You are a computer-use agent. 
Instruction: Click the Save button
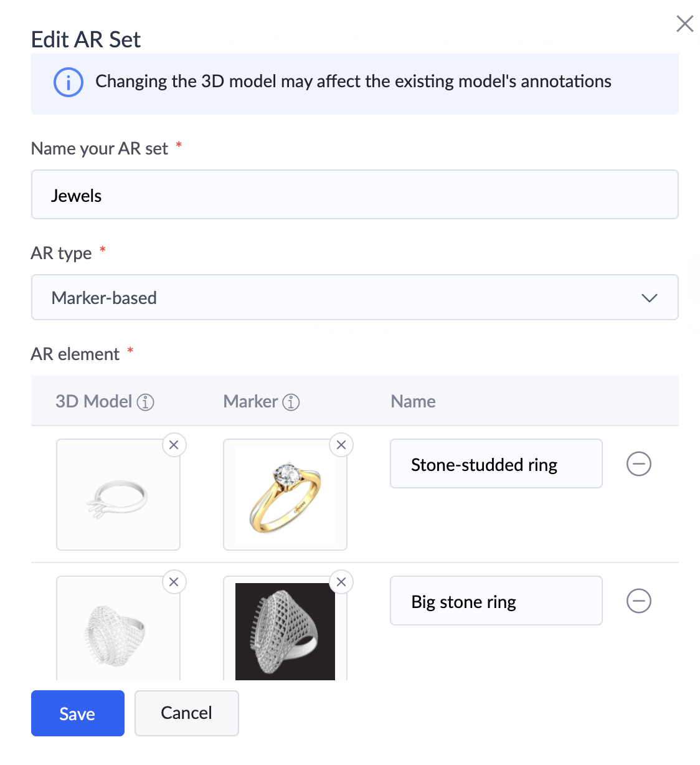[x=78, y=713]
